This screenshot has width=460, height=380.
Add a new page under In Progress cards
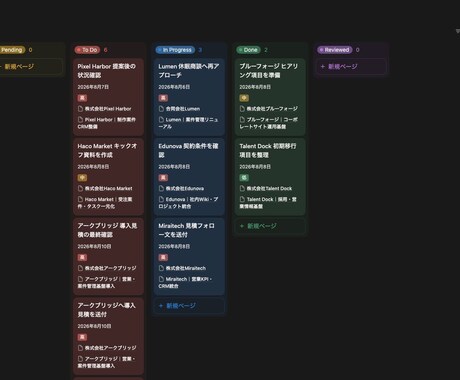[189, 306]
